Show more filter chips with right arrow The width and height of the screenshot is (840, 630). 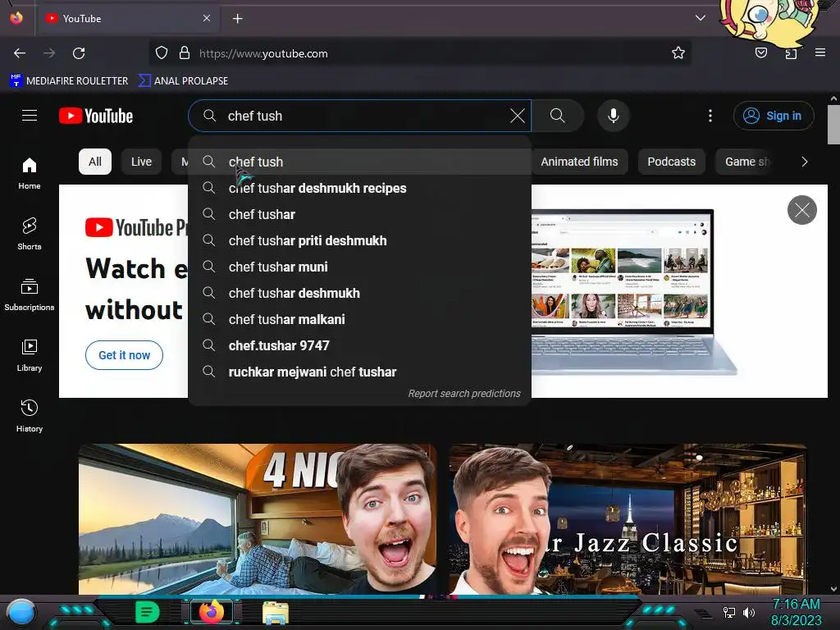point(804,162)
